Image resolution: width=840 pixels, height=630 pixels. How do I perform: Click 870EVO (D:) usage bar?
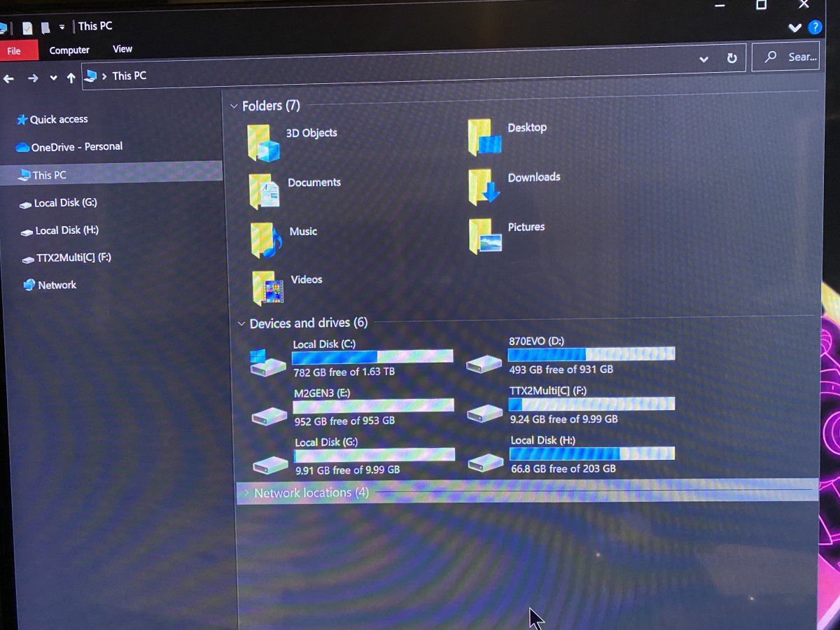(x=591, y=354)
